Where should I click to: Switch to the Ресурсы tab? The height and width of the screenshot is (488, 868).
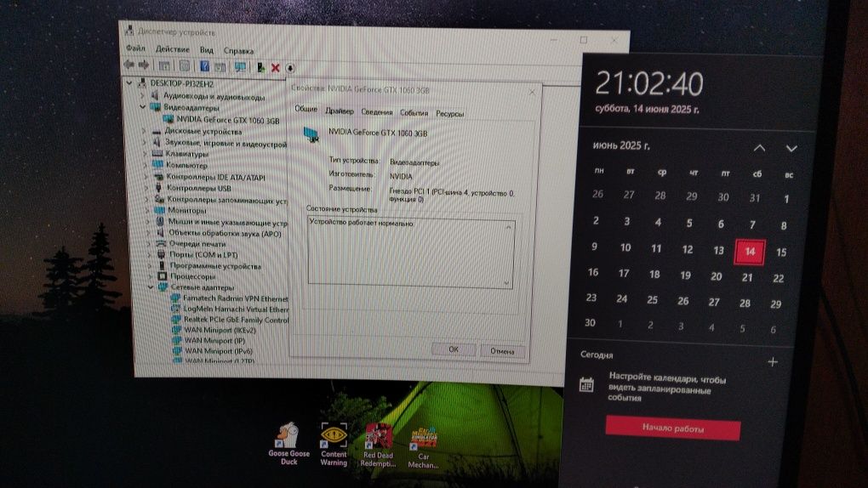click(449, 113)
